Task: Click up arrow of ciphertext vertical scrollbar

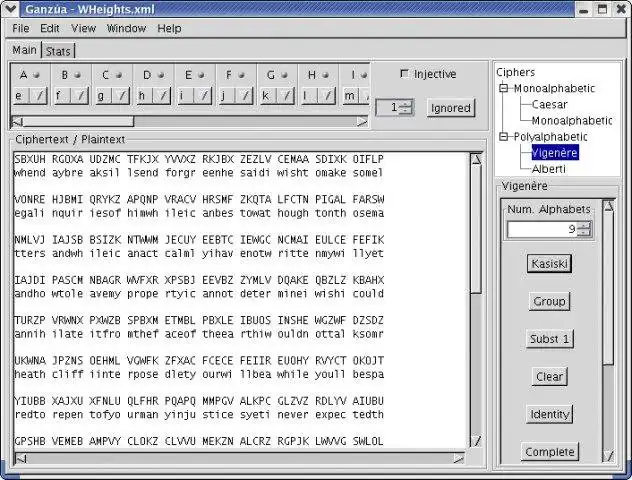Action: (x=476, y=159)
